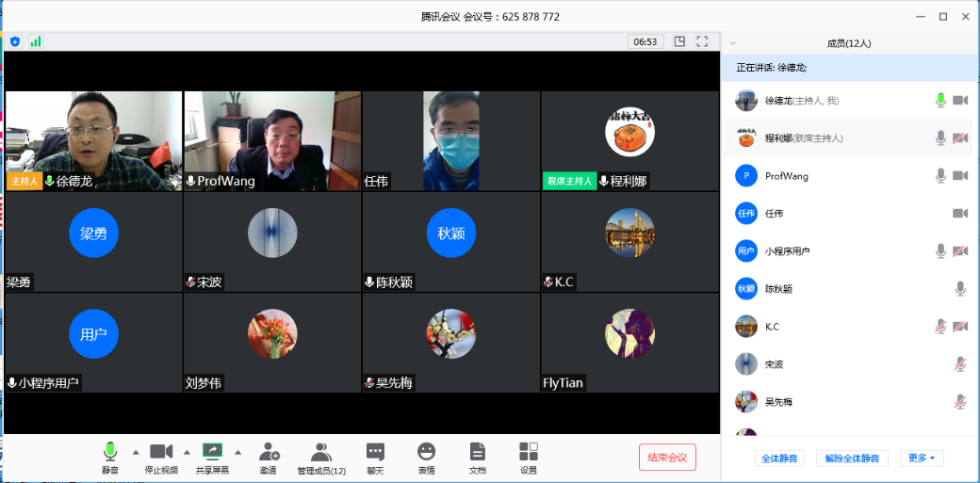Click the green network signal bars icon
This screenshot has width=980, height=483.
pyautogui.click(x=36, y=41)
